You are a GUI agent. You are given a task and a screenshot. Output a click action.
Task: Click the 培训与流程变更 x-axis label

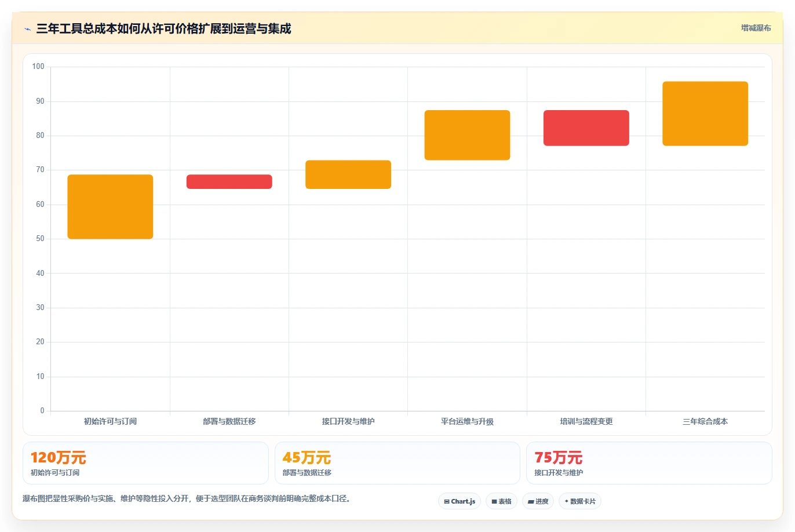[586, 421]
